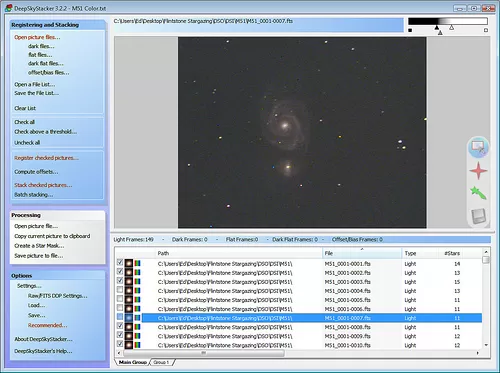The height and width of the screenshot is (373, 500).
Task: Click the black point gamma slider marker
Action: [437, 27]
